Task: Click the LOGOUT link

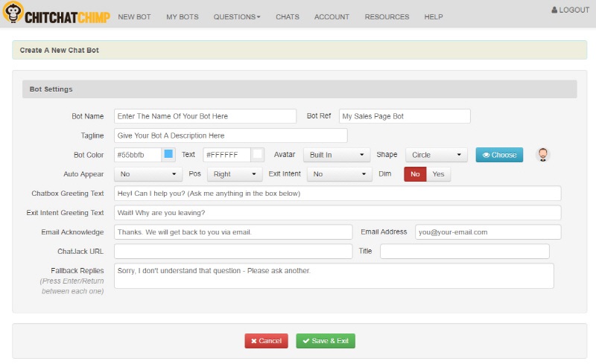Action: click(571, 10)
